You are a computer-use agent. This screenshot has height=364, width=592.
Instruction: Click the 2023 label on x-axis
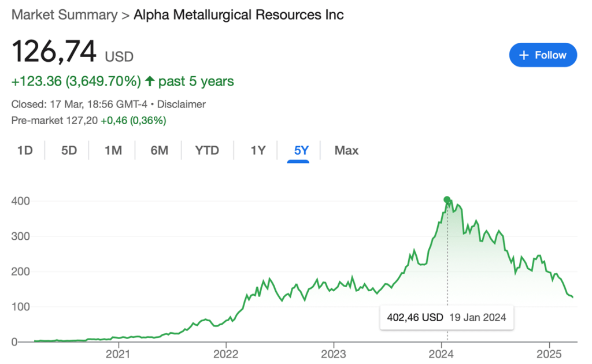click(x=334, y=353)
